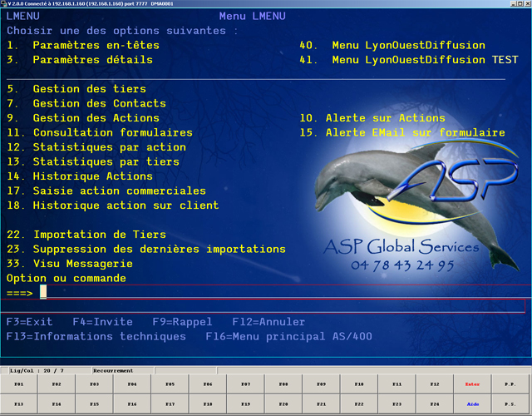
Task: Open option 14 Historique Actions
Action: point(80,176)
